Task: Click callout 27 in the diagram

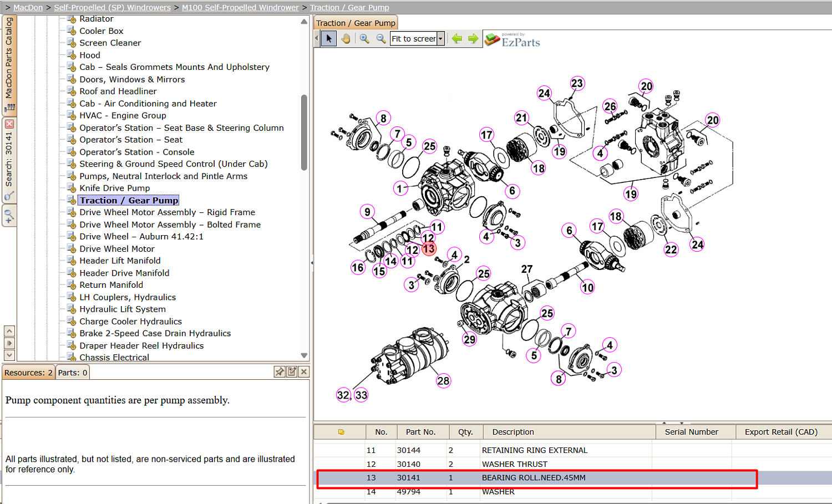Action: tap(527, 269)
